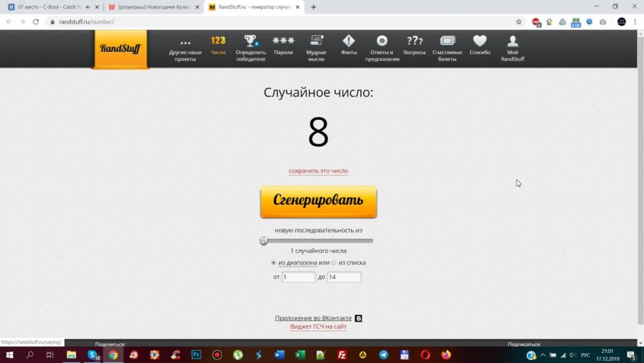Open the Windows Start menu
Image resolution: width=644 pixels, height=363 pixels.
(9, 355)
